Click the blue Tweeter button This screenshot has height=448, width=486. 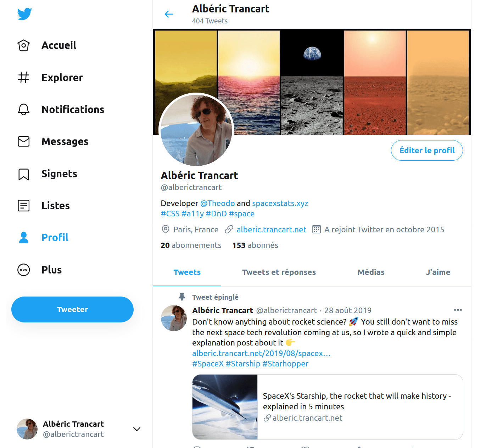click(x=72, y=310)
